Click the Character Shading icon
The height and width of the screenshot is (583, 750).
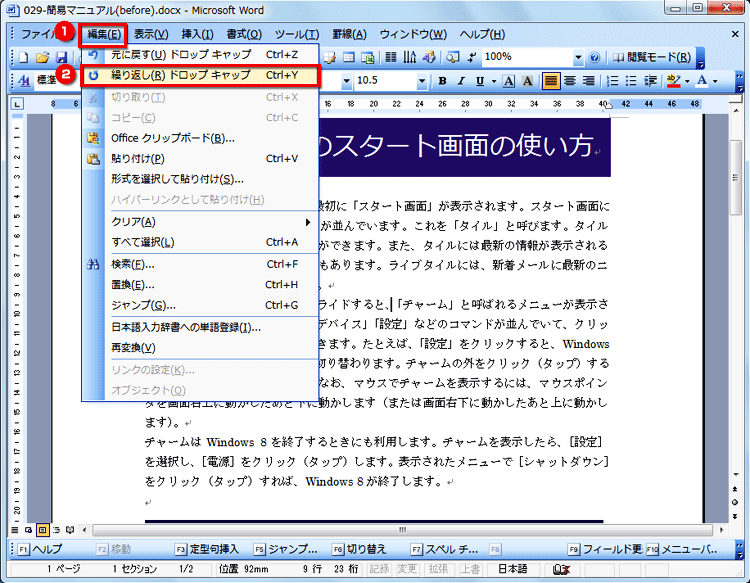click(528, 81)
